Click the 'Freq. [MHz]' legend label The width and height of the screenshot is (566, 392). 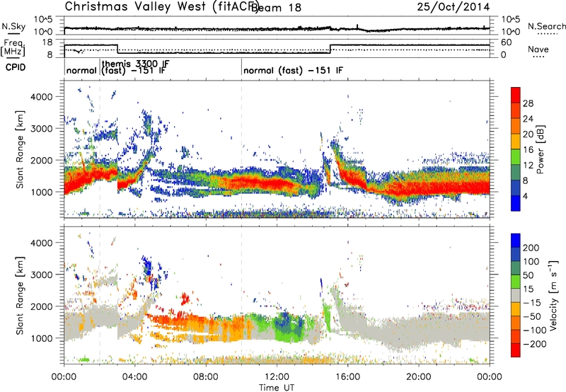coord(13,48)
